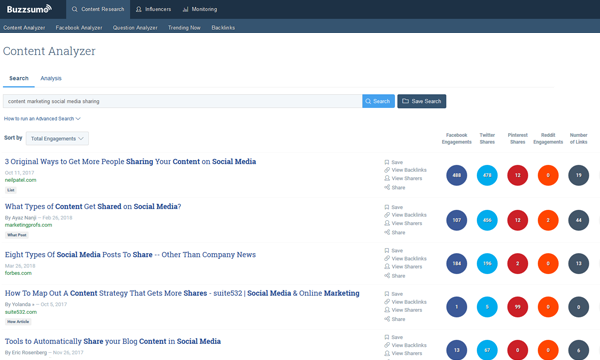Open How To Map Out A Content Strategy article
This screenshot has width=600, height=360.
tap(182, 293)
